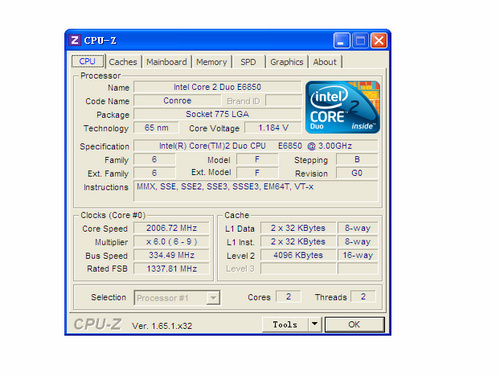Open the Processor #1 selection dropdown

tap(177, 298)
